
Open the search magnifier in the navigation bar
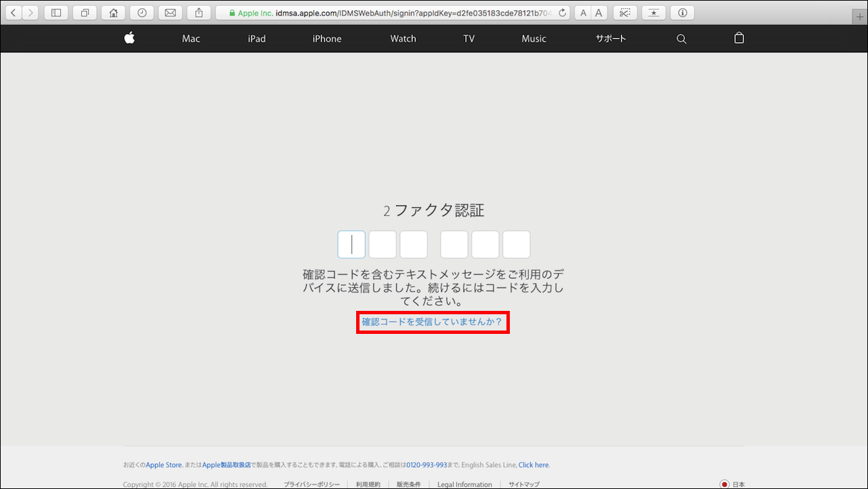[681, 39]
